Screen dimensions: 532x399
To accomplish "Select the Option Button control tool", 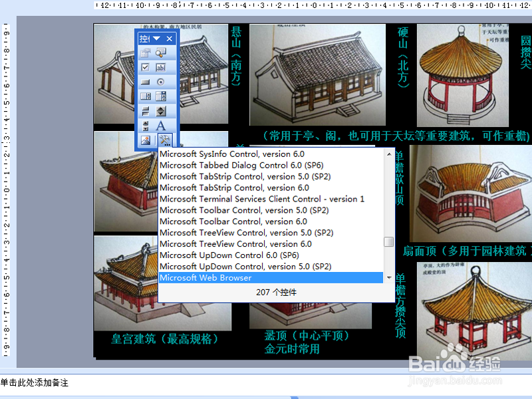I will click(161, 82).
